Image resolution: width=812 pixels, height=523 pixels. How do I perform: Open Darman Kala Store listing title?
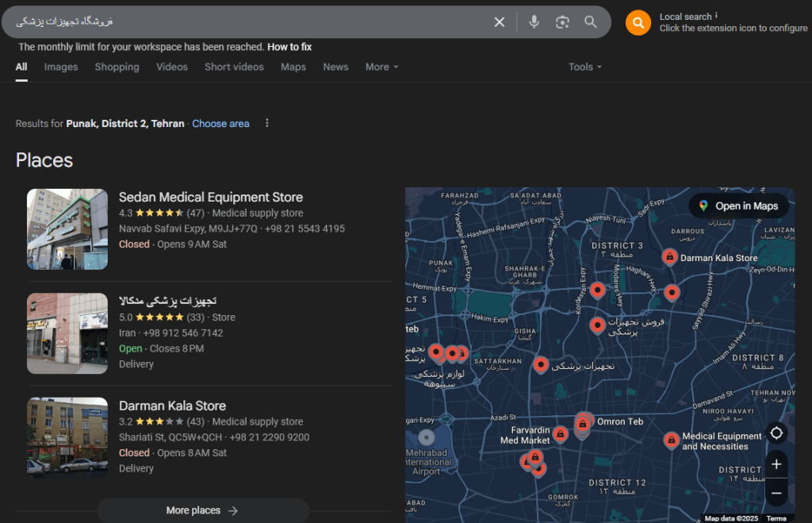(172, 406)
